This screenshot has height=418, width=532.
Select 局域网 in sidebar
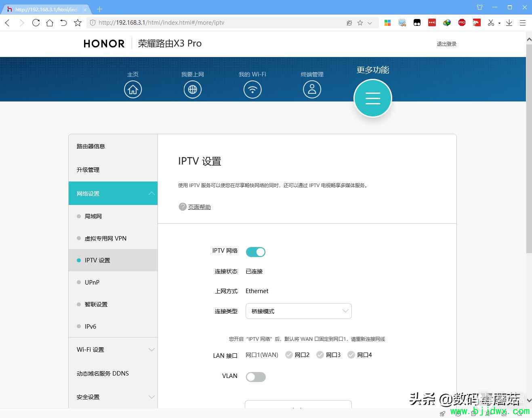pyautogui.click(x=113, y=216)
